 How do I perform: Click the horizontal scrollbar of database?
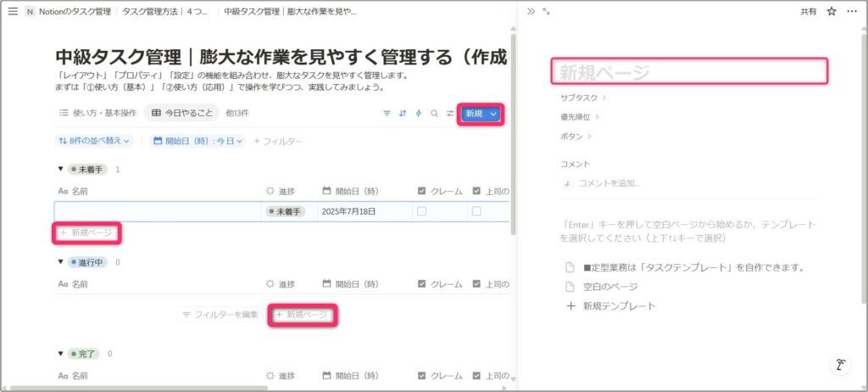click(x=138, y=388)
